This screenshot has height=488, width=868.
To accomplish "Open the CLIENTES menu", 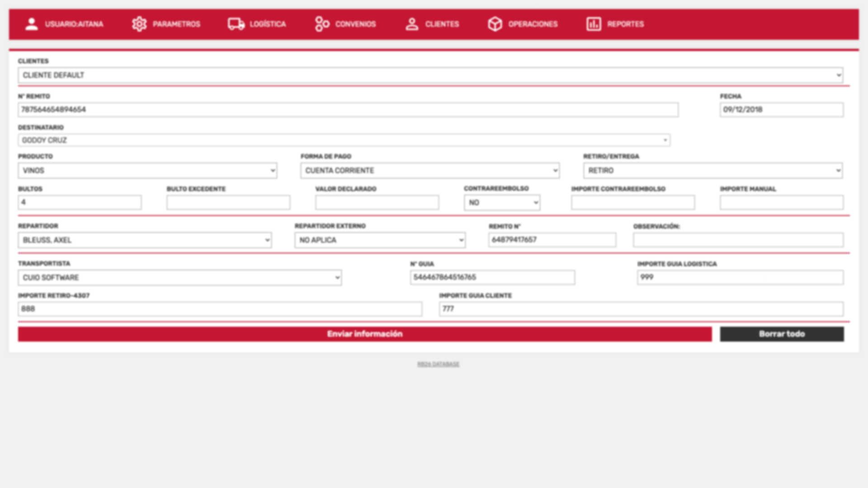I will tap(442, 24).
